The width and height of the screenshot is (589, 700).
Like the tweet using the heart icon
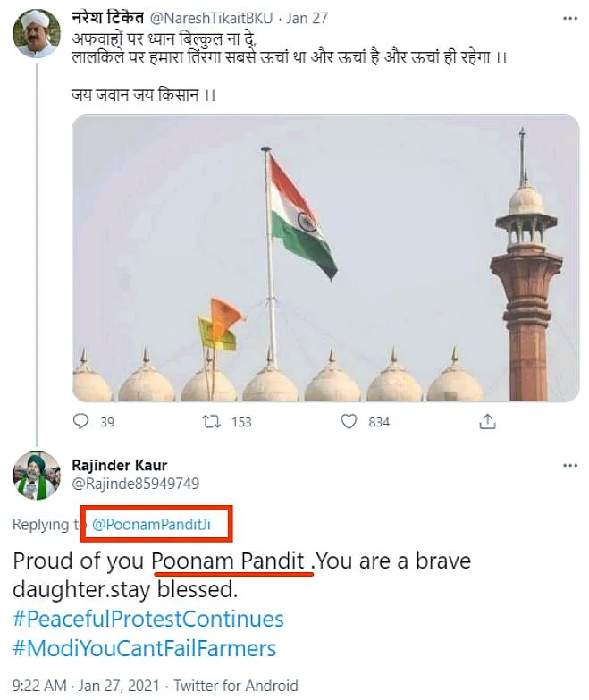tap(349, 421)
